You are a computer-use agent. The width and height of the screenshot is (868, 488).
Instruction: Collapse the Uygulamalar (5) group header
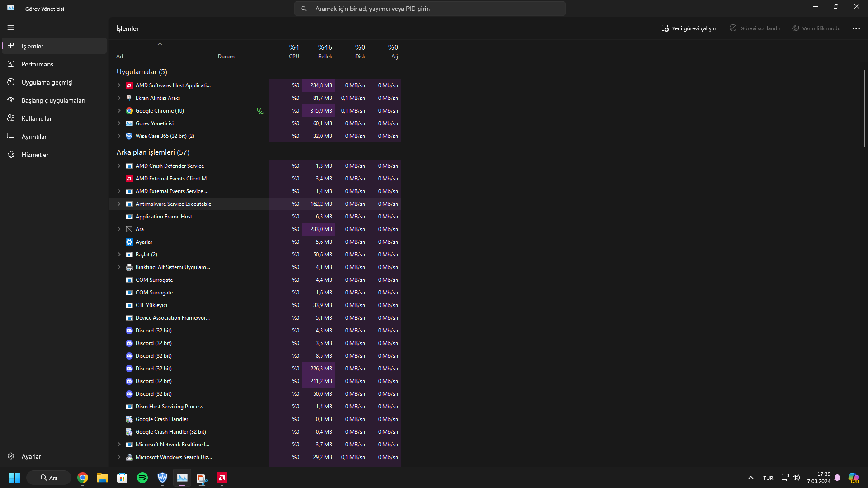[142, 72]
